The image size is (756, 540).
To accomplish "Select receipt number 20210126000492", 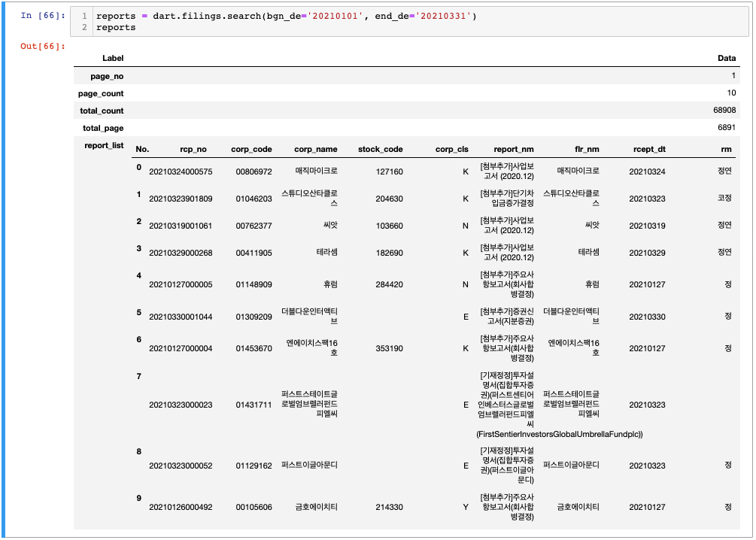I will pos(181,507).
